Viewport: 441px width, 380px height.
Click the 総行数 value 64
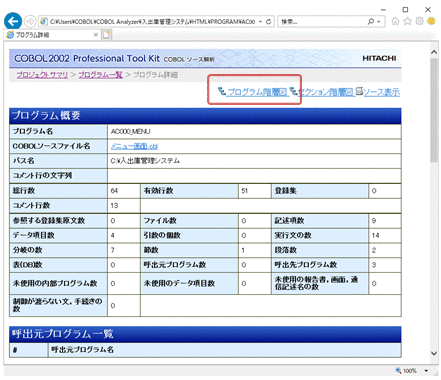(114, 191)
